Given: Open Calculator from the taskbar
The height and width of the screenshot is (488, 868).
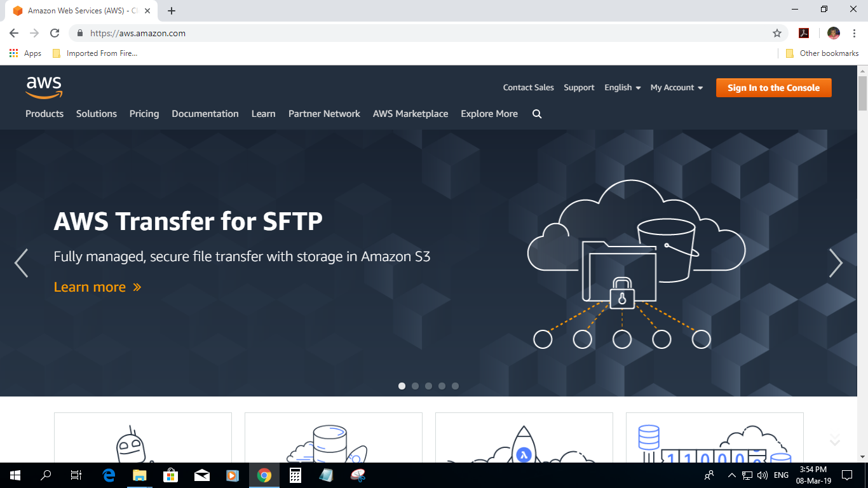Looking at the screenshot, I should tap(295, 475).
